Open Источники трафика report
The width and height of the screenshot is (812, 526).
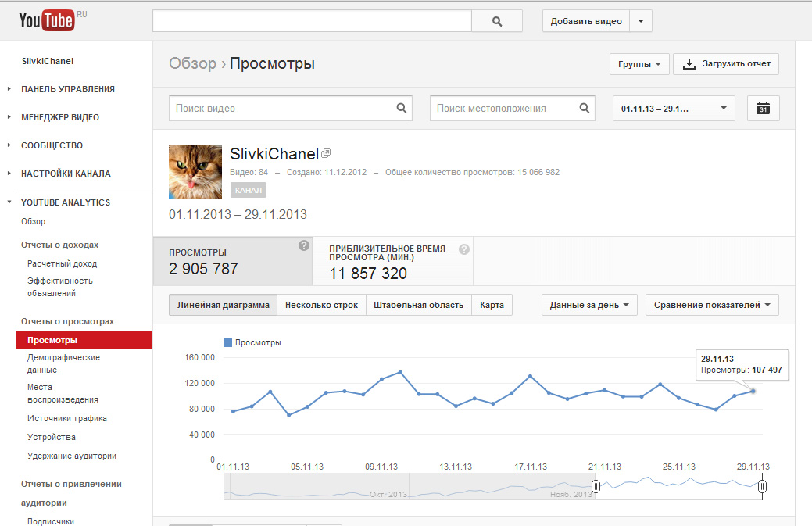tap(66, 418)
